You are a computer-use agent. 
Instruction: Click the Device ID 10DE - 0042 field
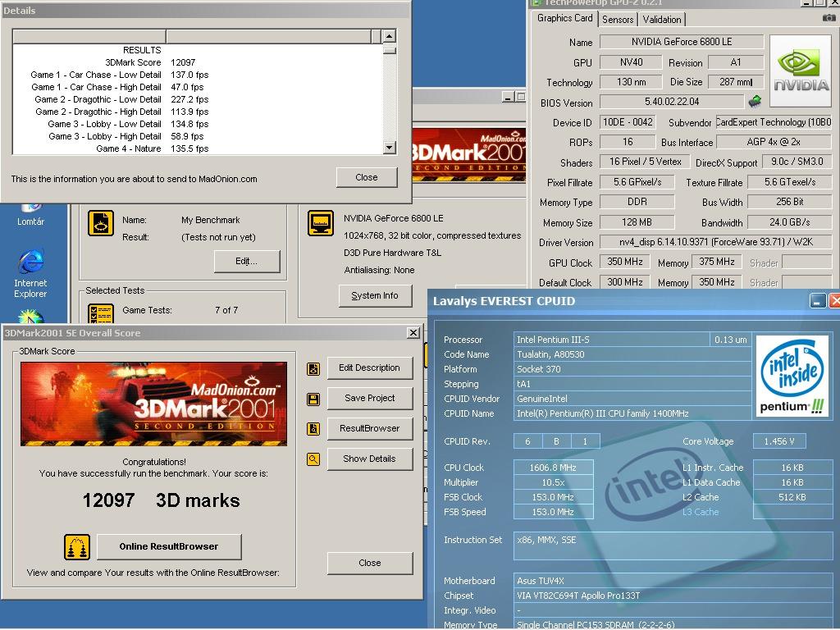628,122
